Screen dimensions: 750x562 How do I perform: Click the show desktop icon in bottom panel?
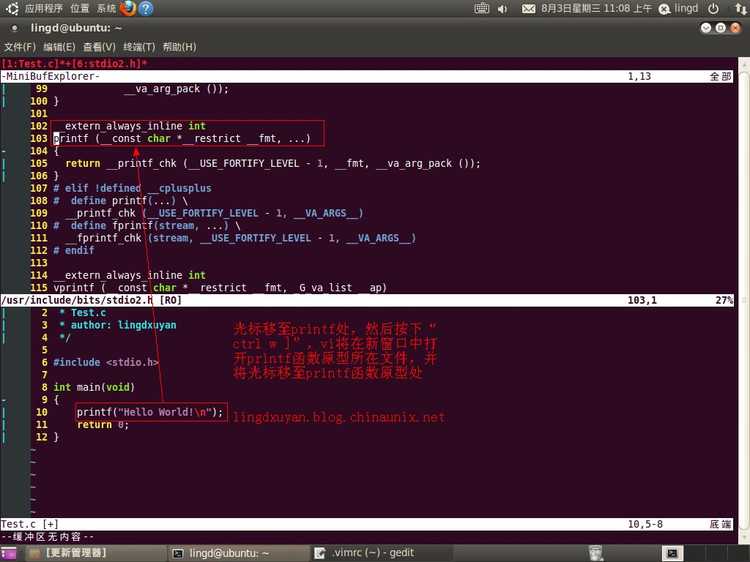pyautogui.click(x=9, y=553)
